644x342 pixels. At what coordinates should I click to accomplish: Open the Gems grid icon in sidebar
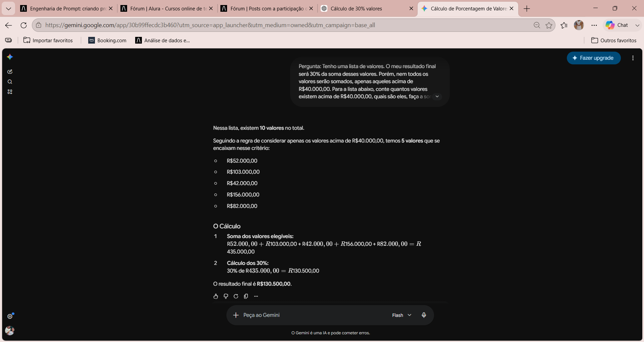coord(10,92)
